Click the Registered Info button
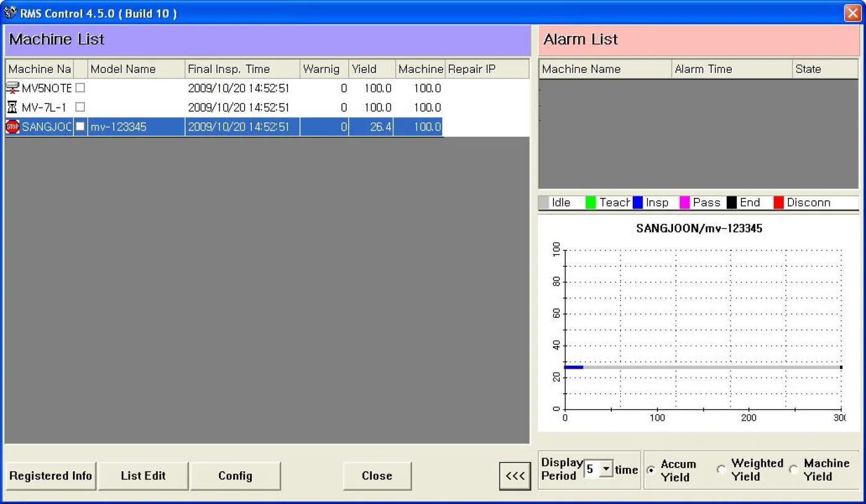Viewport: 866px width, 504px height. [51, 476]
